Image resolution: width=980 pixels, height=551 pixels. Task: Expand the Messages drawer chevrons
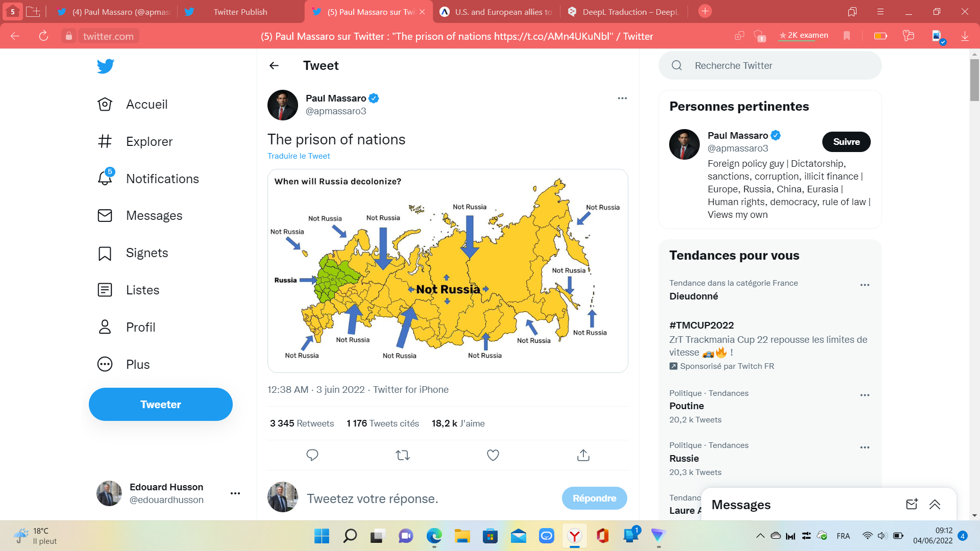coord(935,505)
